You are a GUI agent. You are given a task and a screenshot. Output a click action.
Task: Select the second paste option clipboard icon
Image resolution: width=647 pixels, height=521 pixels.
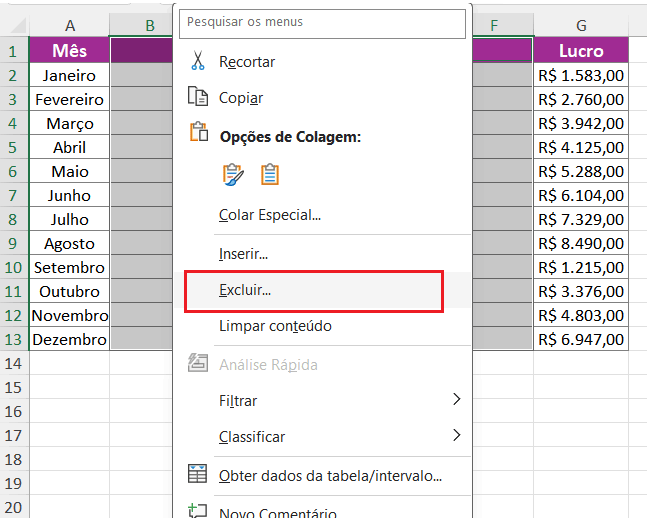point(269,174)
